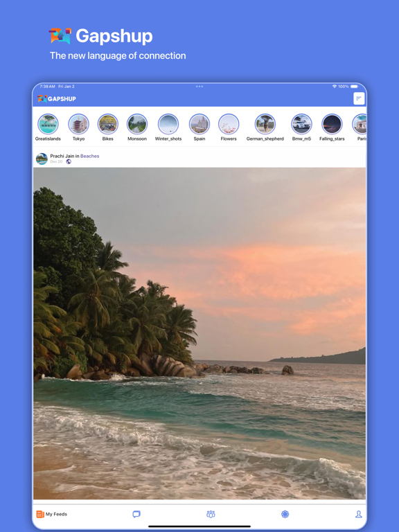The height and width of the screenshot is (532, 399).
Task: Tap the three-dot multitasking indicator
Action: [x=199, y=86]
